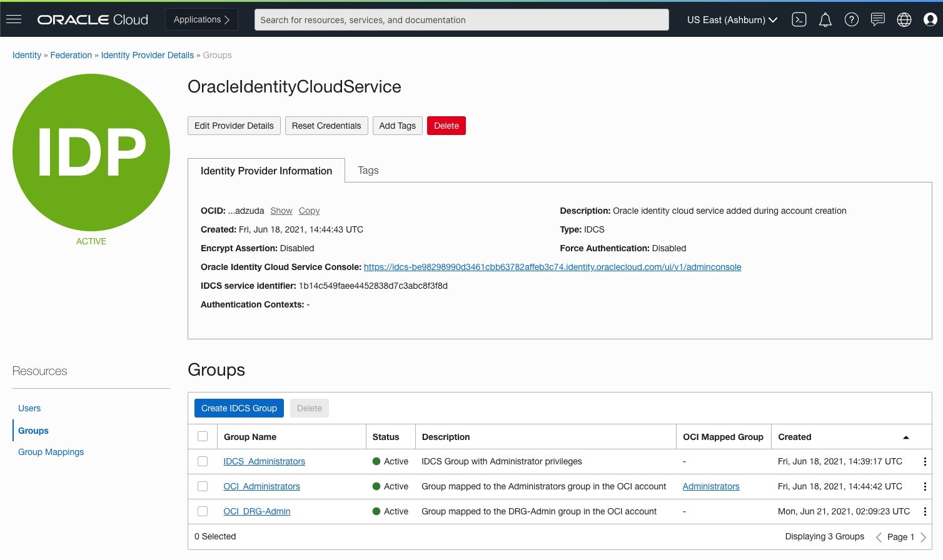Screen dimensions: 943x560
Task: Click Reset Credentials button
Action: [326, 126]
